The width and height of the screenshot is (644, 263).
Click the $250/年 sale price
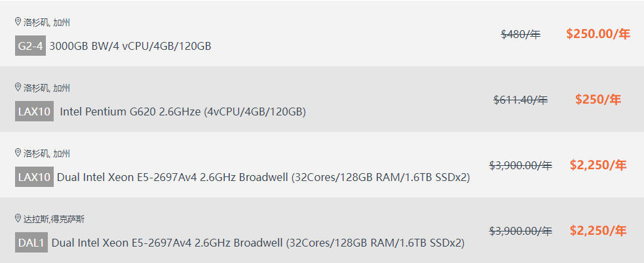(x=598, y=100)
